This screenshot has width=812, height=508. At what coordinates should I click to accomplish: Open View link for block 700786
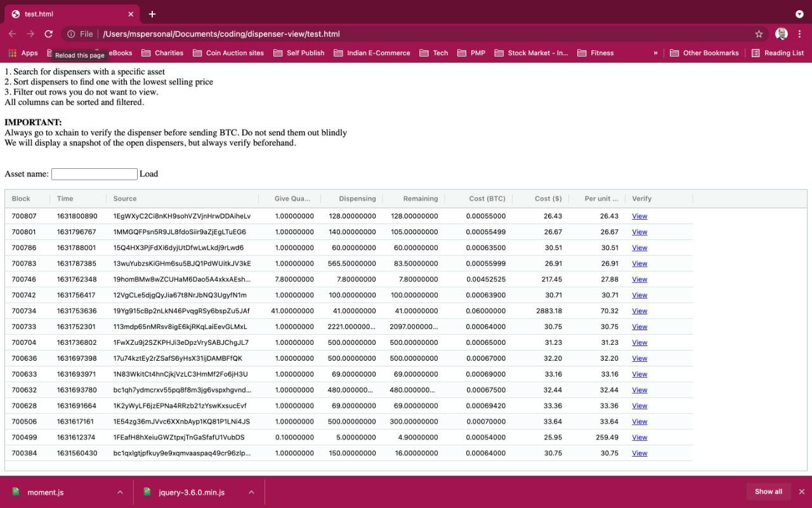[x=639, y=248]
